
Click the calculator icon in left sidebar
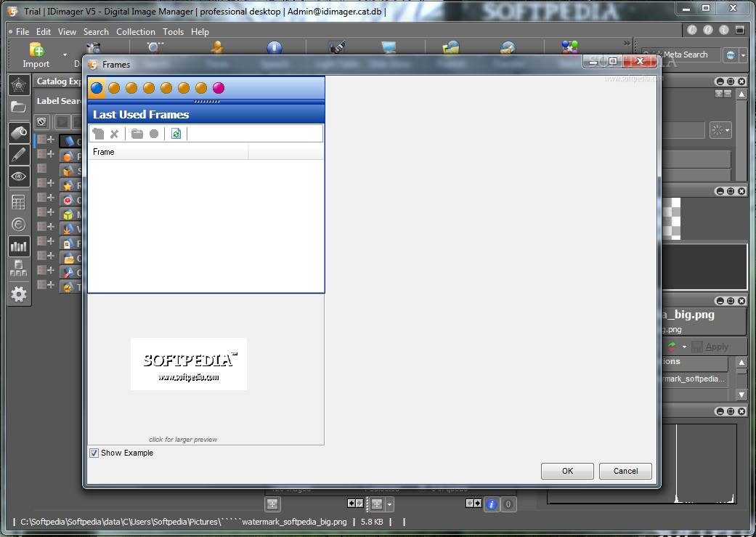19,203
